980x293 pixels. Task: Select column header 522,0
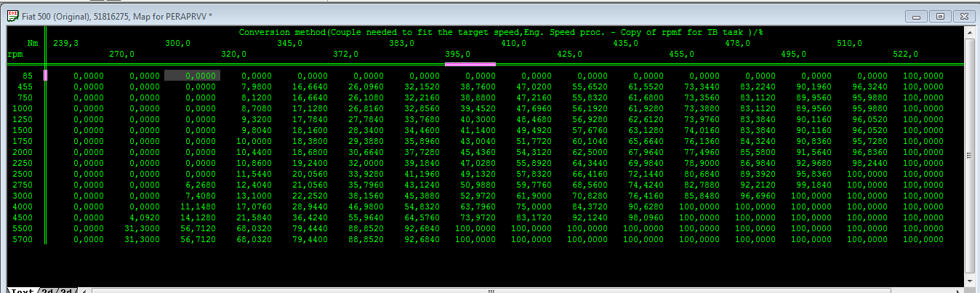pos(905,54)
